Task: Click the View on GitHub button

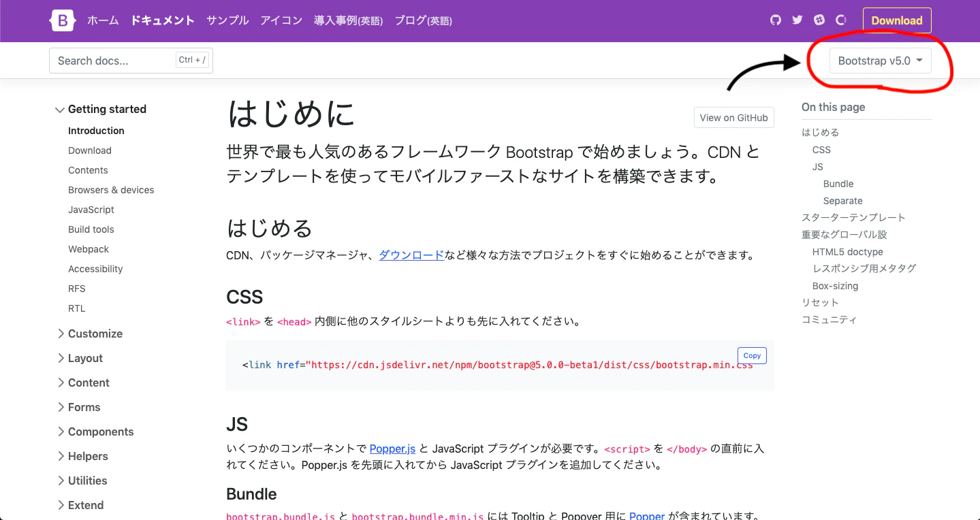Action: (x=733, y=117)
